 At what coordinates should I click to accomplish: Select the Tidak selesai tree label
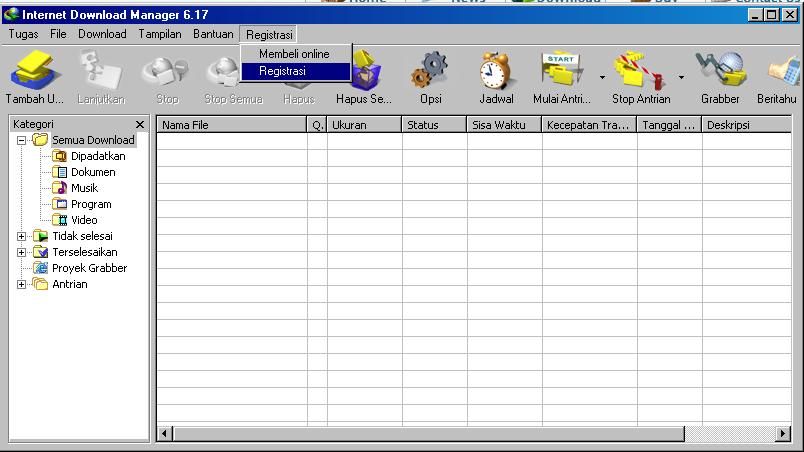pyautogui.click(x=83, y=236)
